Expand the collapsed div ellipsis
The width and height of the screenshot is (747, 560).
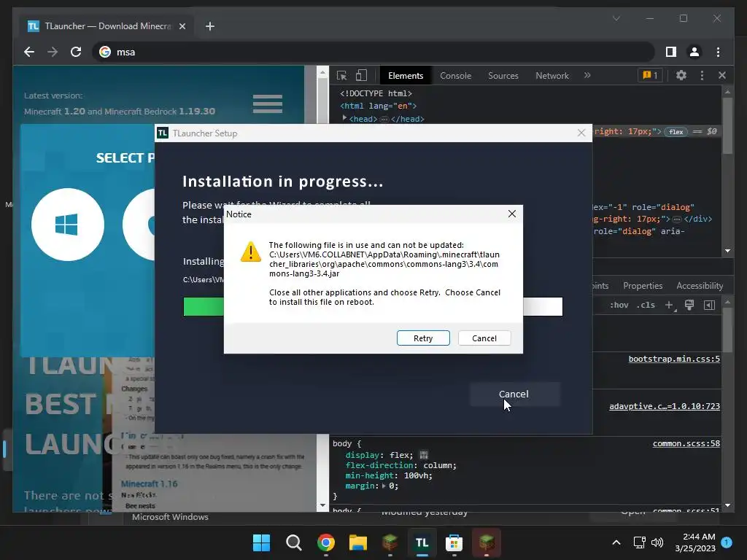point(676,219)
